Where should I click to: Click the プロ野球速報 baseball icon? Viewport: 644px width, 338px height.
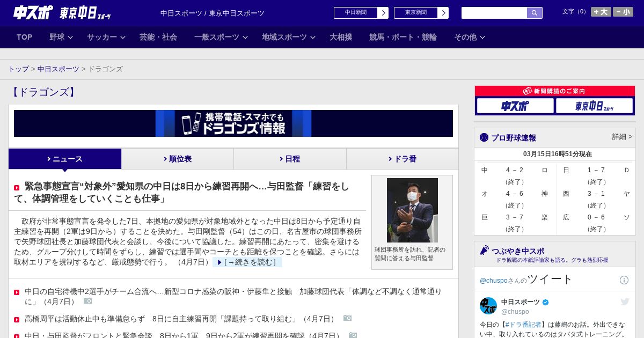coord(484,138)
